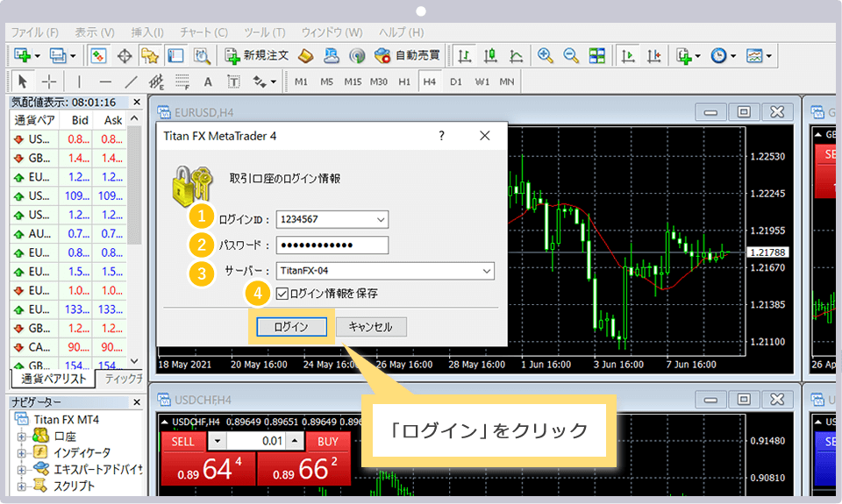The width and height of the screenshot is (842, 504).
Task: Expand the 口座 tree node
Action: click(21, 437)
